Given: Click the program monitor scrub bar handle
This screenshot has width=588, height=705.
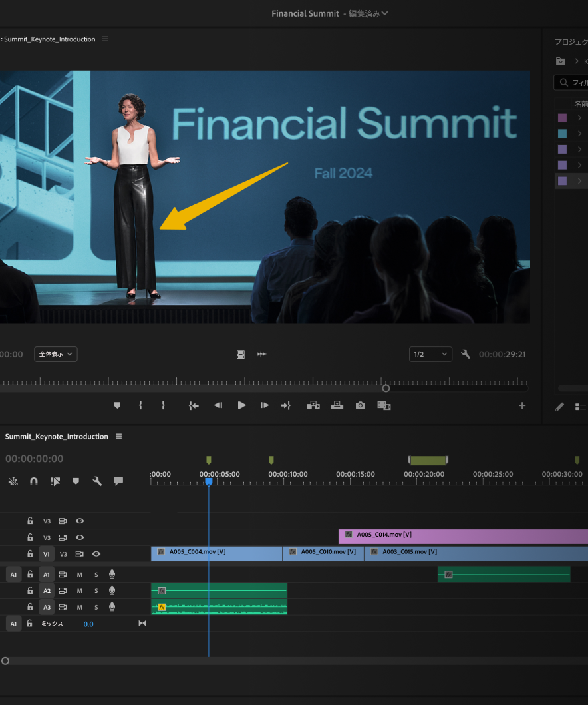Looking at the screenshot, I should [x=386, y=389].
